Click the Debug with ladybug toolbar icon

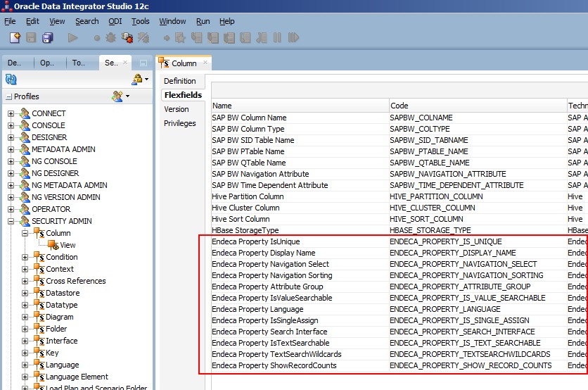click(x=127, y=37)
